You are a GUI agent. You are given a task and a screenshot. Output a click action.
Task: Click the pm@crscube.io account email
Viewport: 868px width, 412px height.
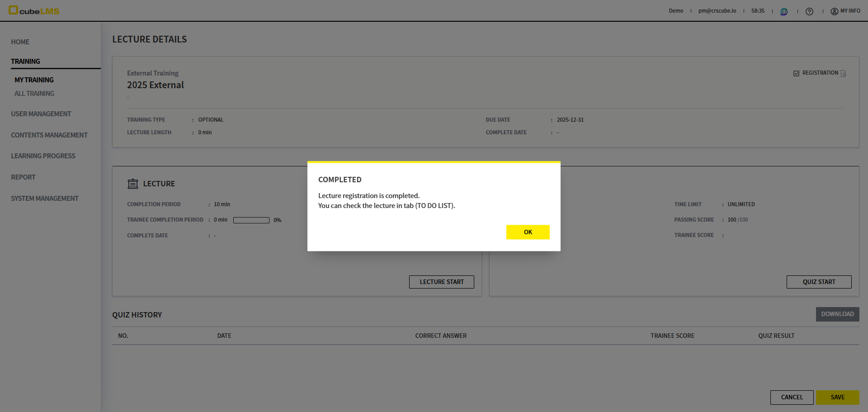tap(717, 11)
